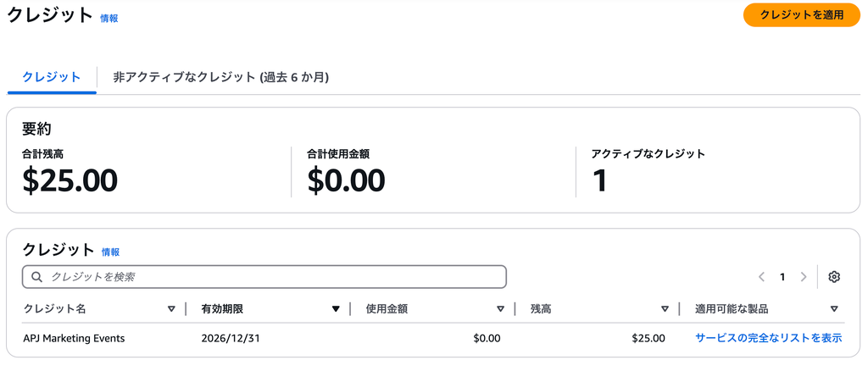Toggle 有効期限 column sort arrow
The width and height of the screenshot is (868, 371).
tap(336, 309)
